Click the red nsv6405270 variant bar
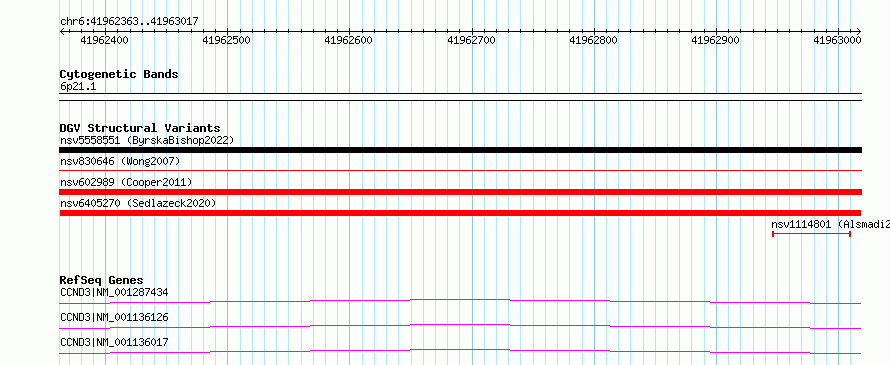Image resolution: width=890 pixels, height=365 pixels. click(x=460, y=213)
